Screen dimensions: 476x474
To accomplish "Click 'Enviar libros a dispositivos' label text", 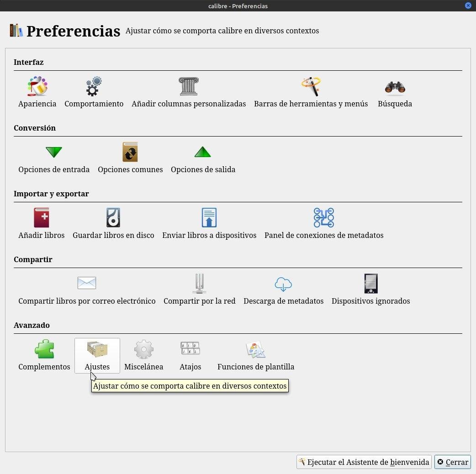I will click(x=209, y=235).
